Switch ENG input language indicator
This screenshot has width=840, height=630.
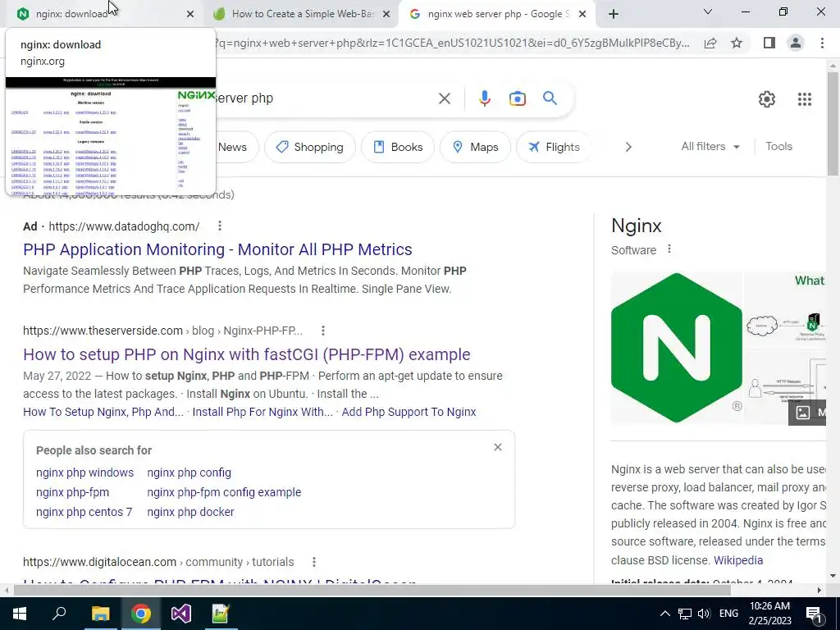click(x=728, y=614)
